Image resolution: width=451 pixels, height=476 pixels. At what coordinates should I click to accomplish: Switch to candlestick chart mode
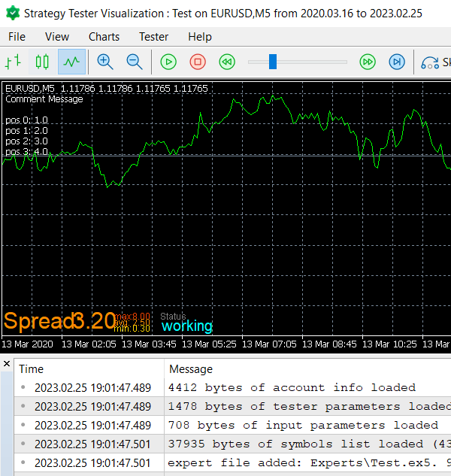[x=42, y=62]
